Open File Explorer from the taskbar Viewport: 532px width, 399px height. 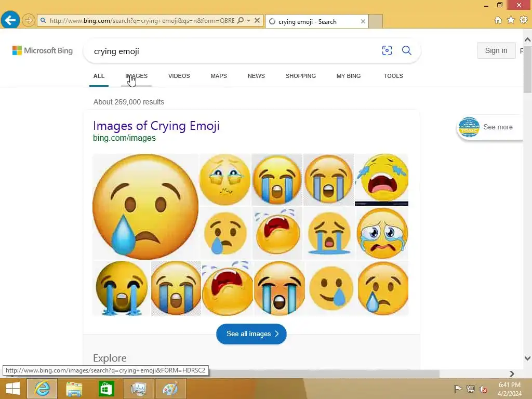(74, 389)
